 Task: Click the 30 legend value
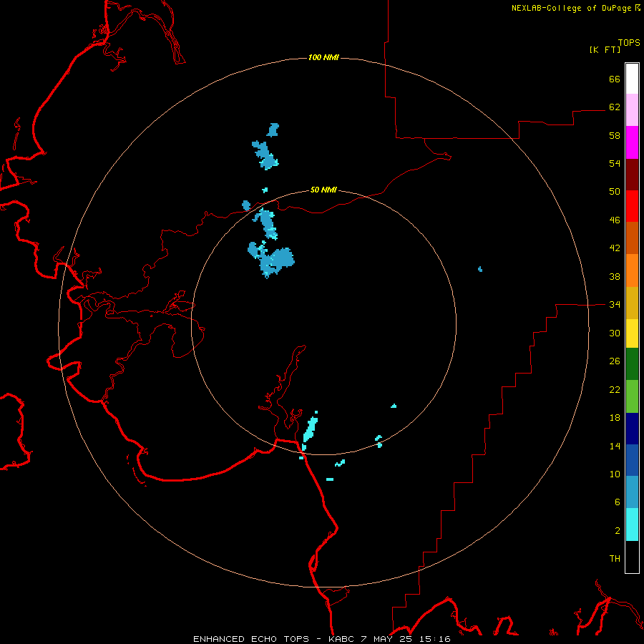coord(615,333)
